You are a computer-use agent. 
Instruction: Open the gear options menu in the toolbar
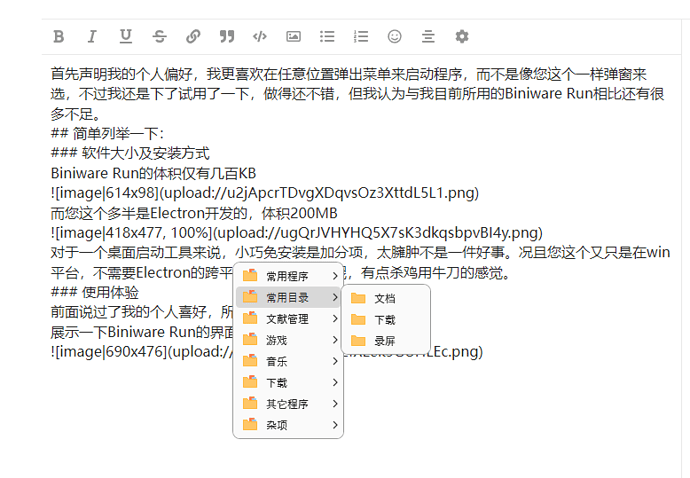click(x=461, y=36)
